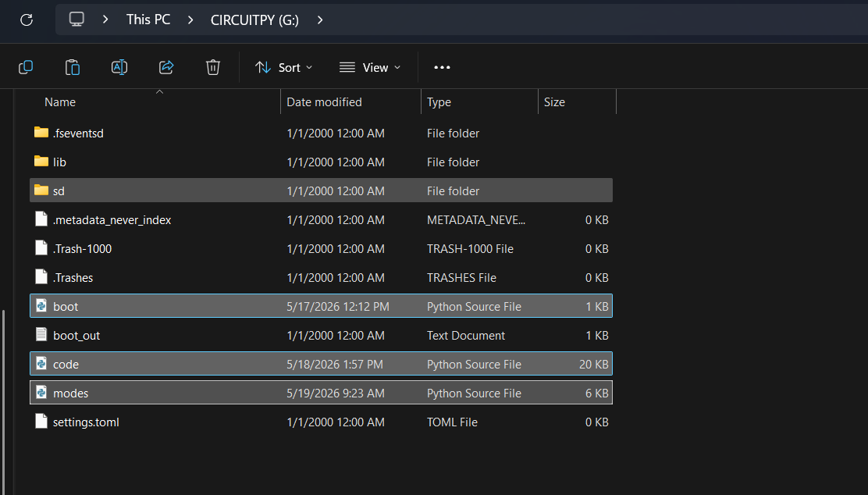Click CIRCUITPY (G:) breadcrumb
This screenshot has width=868, height=495.
[x=254, y=20]
